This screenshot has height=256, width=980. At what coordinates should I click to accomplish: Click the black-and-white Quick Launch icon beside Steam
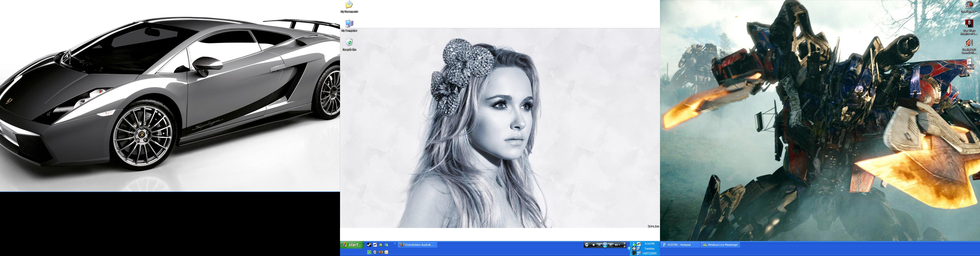[x=375, y=245]
